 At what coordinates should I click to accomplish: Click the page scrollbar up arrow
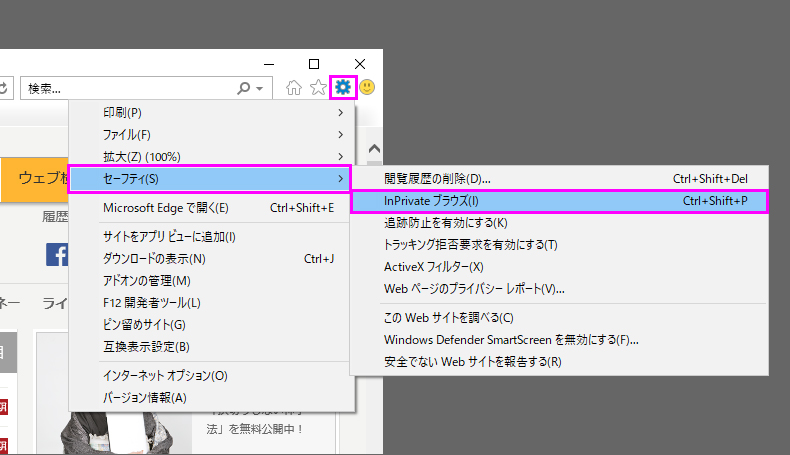pos(374,149)
